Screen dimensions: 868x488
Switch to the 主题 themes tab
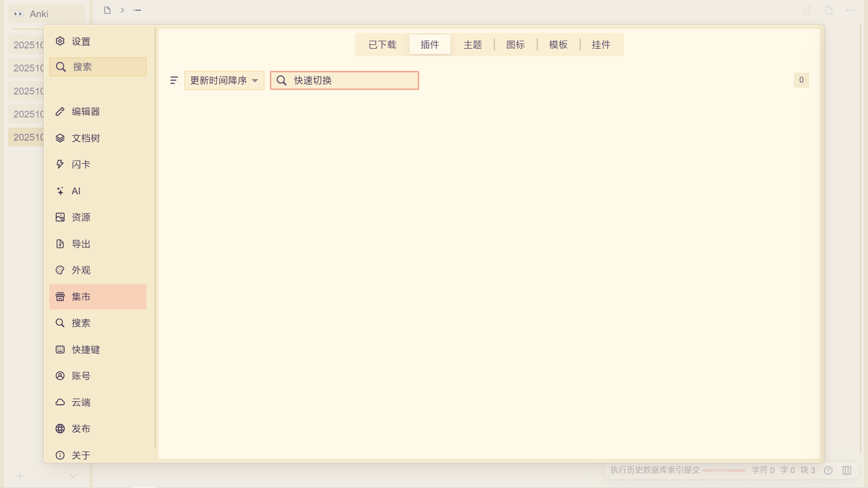[472, 45]
